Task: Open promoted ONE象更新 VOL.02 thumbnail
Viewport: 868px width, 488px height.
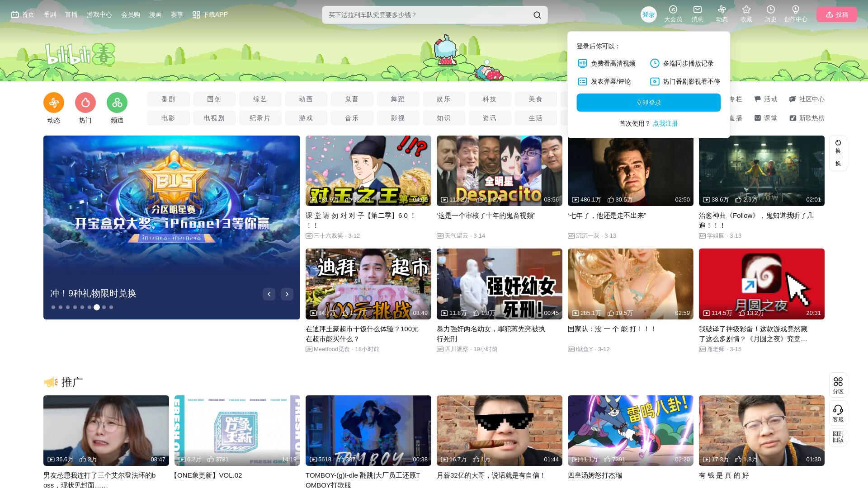Action: (x=237, y=431)
